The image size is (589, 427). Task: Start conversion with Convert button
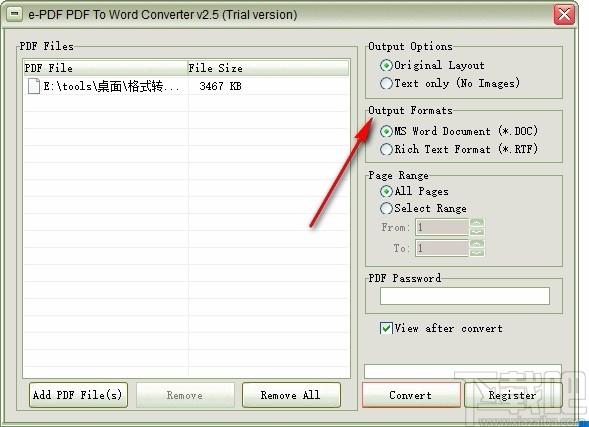411,395
